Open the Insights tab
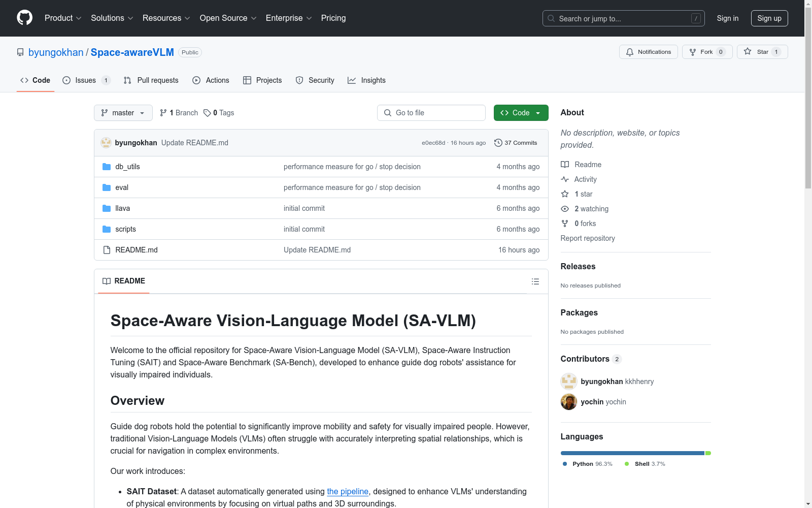This screenshot has width=812, height=508. (366, 80)
